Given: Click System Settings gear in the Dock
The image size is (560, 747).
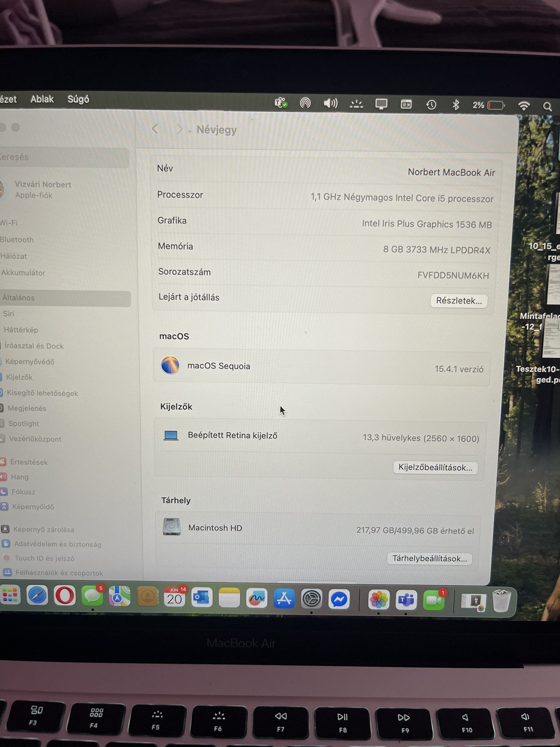Looking at the screenshot, I should 311,600.
